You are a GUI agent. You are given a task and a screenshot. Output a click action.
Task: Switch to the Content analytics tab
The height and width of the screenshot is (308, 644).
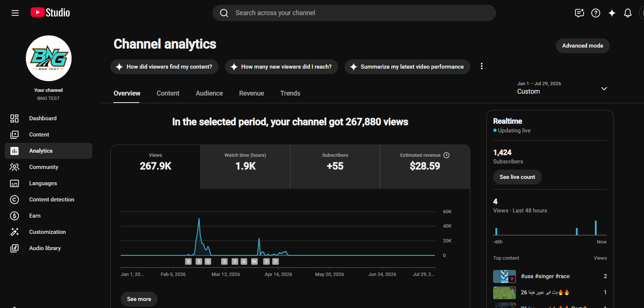pyautogui.click(x=168, y=93)
